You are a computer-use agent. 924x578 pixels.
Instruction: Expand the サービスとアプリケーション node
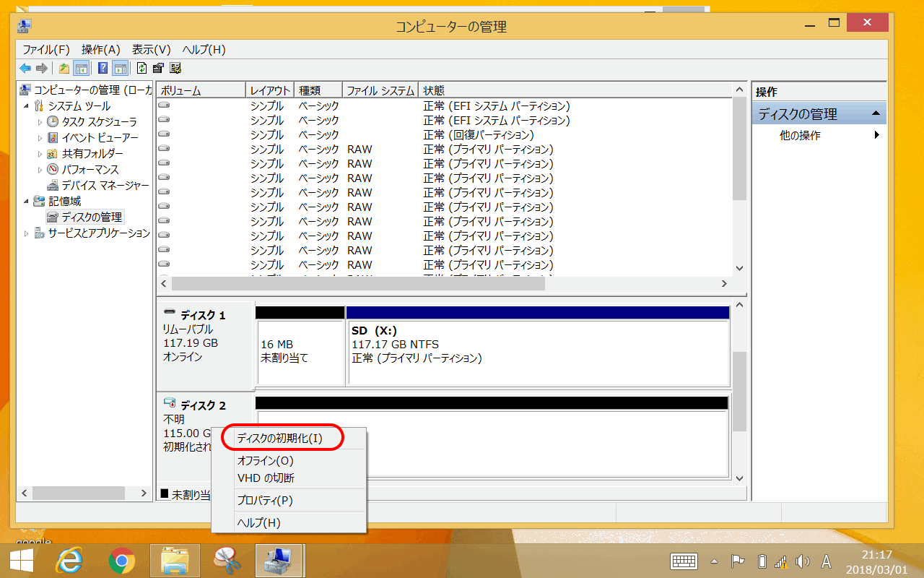(x=27, y=233)
